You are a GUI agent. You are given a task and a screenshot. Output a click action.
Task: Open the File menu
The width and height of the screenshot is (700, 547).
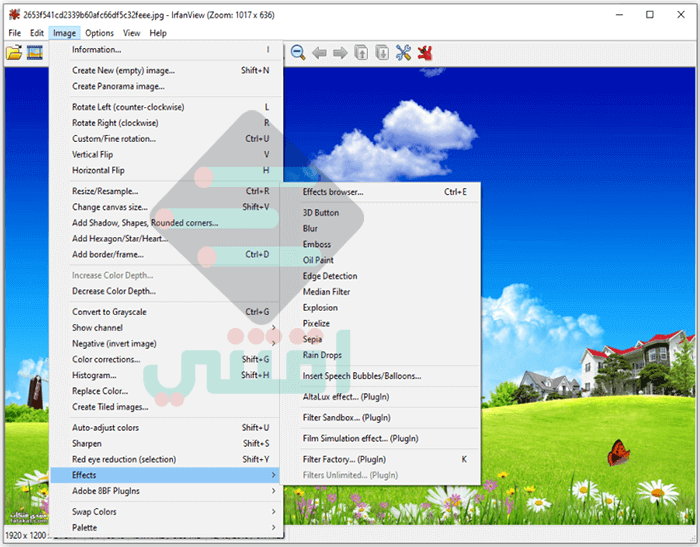[15, 33]
